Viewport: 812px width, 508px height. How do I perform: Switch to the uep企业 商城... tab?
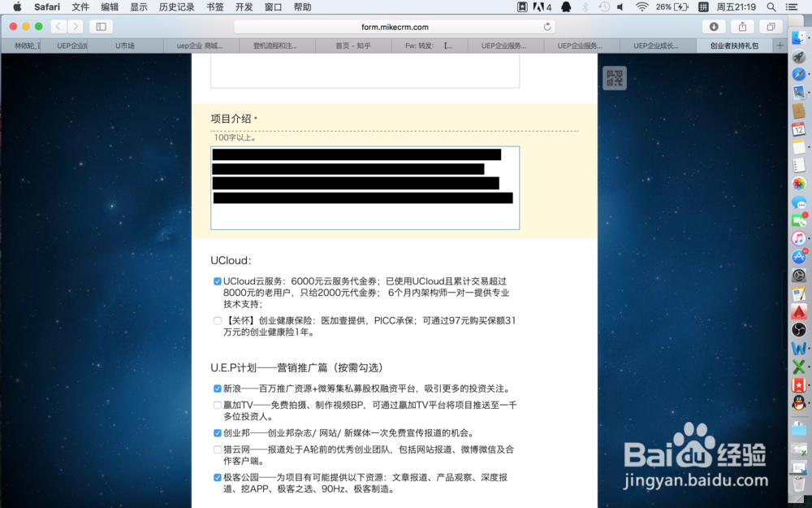pos(201,46)
